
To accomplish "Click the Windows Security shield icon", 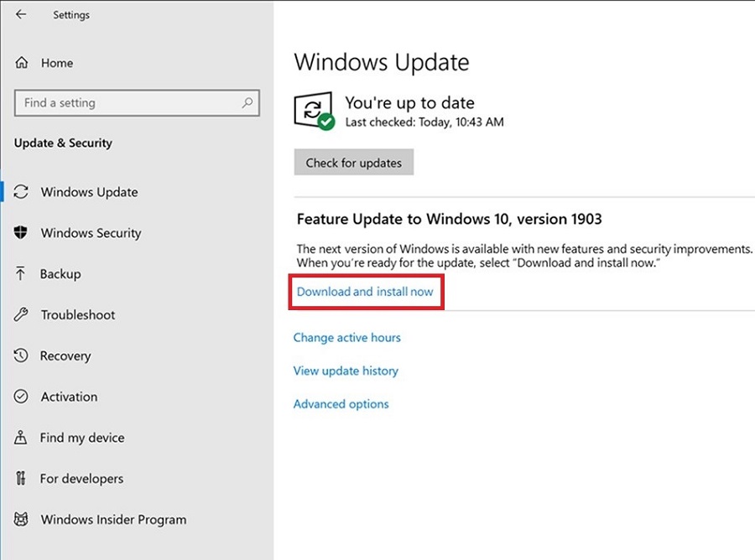I will tap(22, 233).
